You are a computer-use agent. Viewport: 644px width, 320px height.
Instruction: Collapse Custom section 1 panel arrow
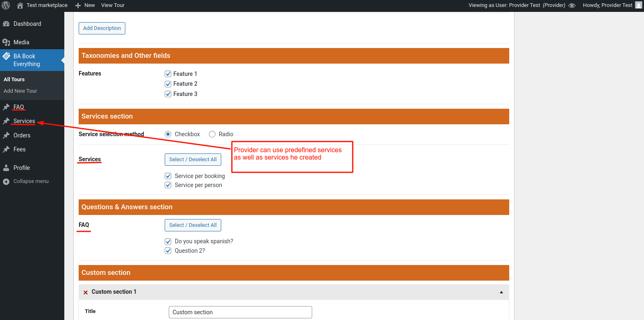pos(501,292)
